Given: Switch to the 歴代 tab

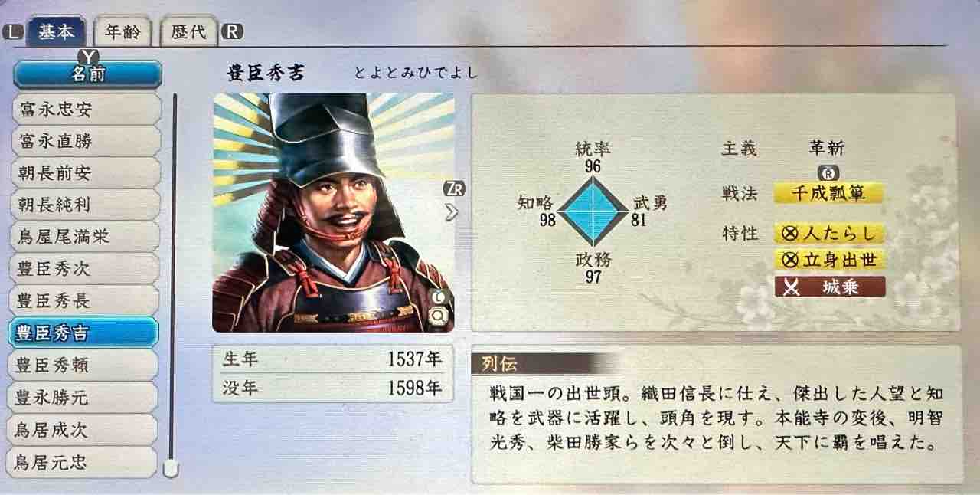Looking at the screenshot, I should coord(189,32).
